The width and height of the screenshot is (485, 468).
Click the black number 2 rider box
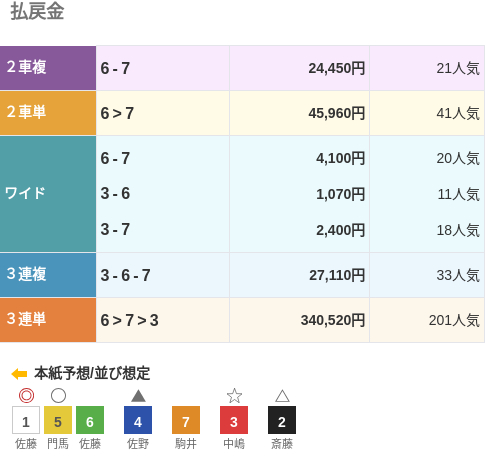282,420
